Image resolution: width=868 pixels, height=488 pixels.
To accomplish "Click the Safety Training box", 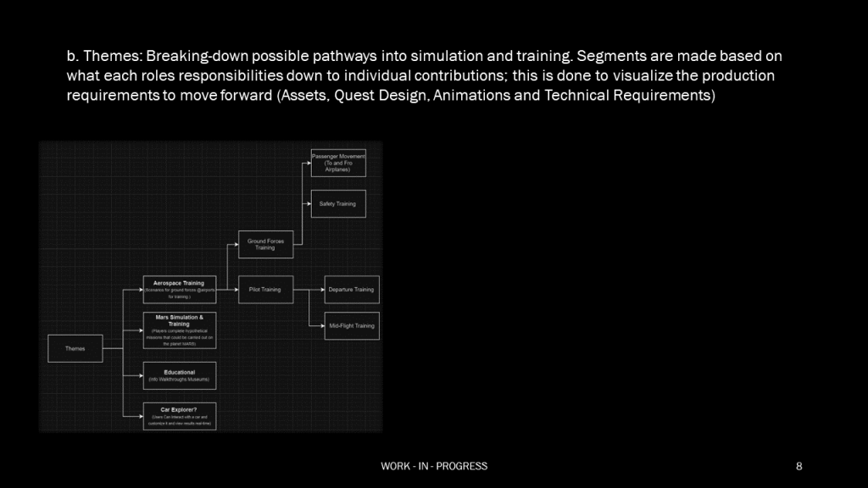I will point(338,204).
